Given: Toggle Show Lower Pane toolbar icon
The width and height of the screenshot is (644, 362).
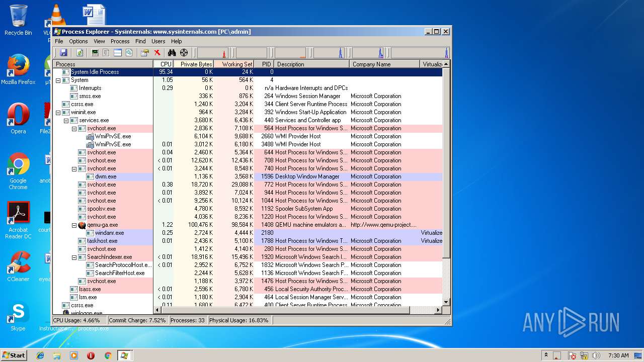Looking at the screenshot, I should pos(118,53).
